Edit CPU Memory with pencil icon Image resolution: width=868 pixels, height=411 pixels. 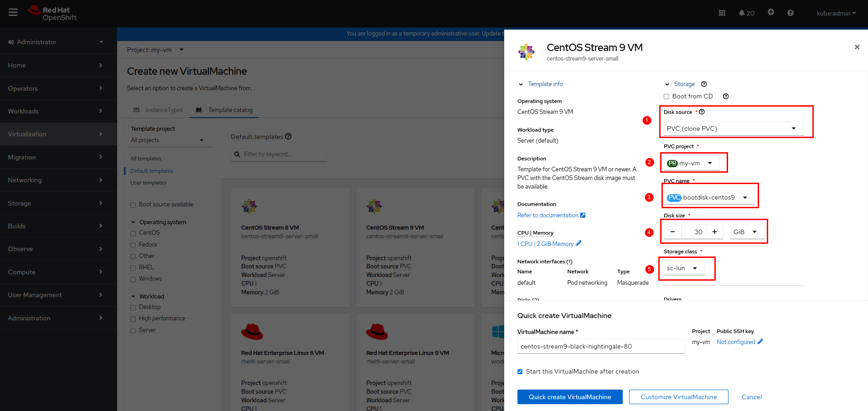pos(579,243)
